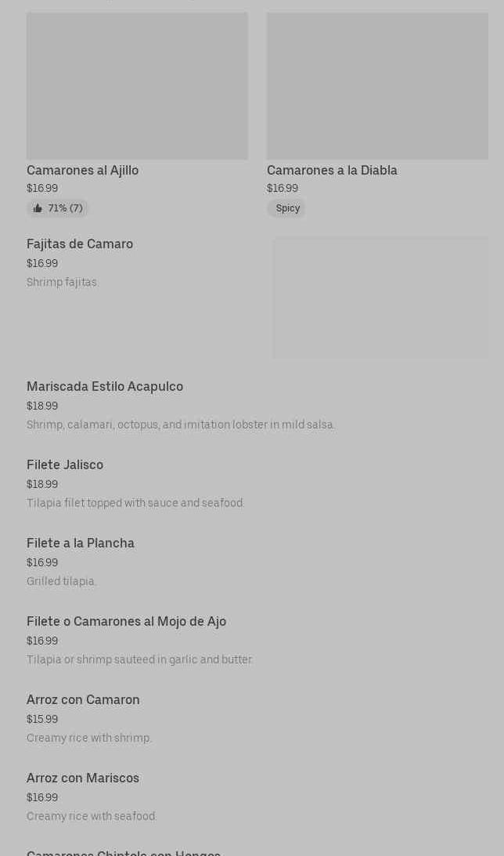
Task: Choose the Filete a la Plancha item
Action: point(81,543)
